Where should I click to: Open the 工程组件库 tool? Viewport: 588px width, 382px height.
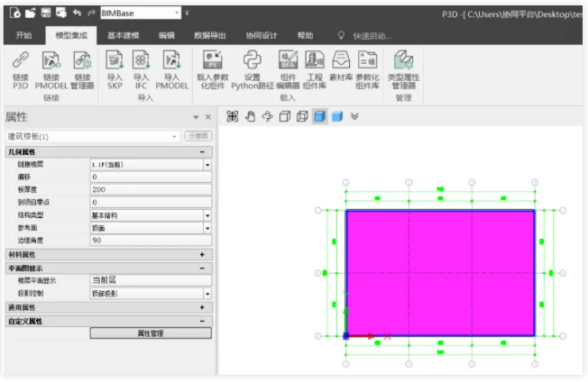tap(315, 70)
